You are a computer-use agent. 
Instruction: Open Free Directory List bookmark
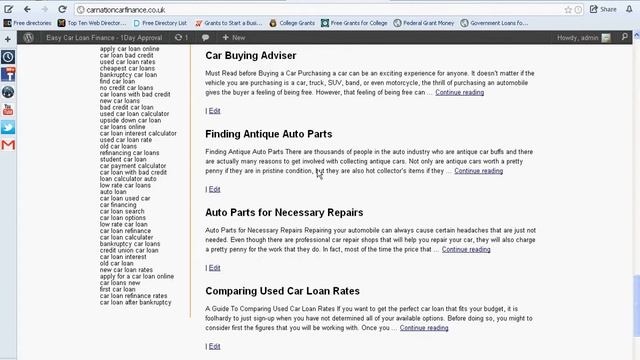click(x=160, y=23)
